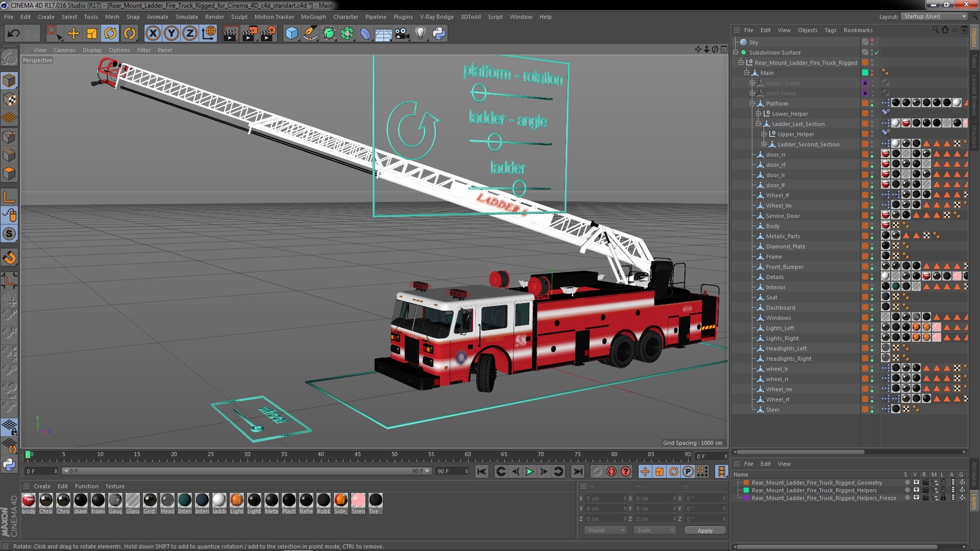
Task: Select the Move tool icon
Action: pyautogui.click(x=73, y=34)
